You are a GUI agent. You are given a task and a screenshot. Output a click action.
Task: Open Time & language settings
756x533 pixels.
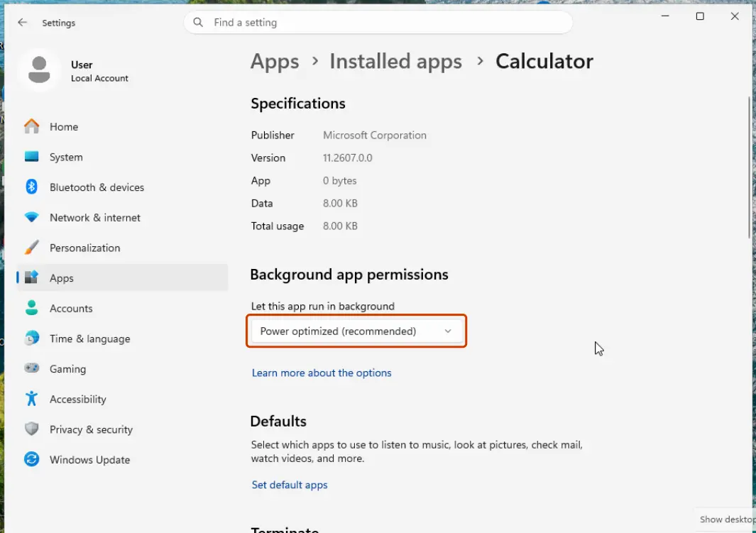pyautogui.click(x=123, y=339)
